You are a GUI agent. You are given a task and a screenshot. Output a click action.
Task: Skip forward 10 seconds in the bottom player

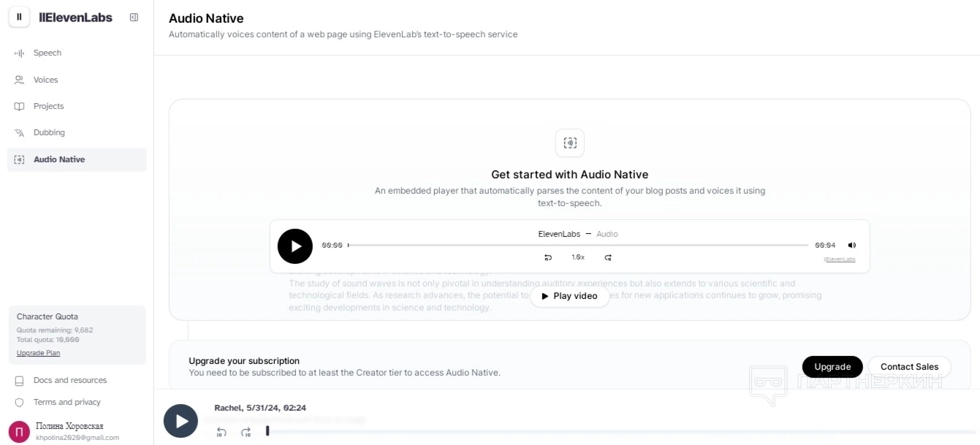[246, 432]
